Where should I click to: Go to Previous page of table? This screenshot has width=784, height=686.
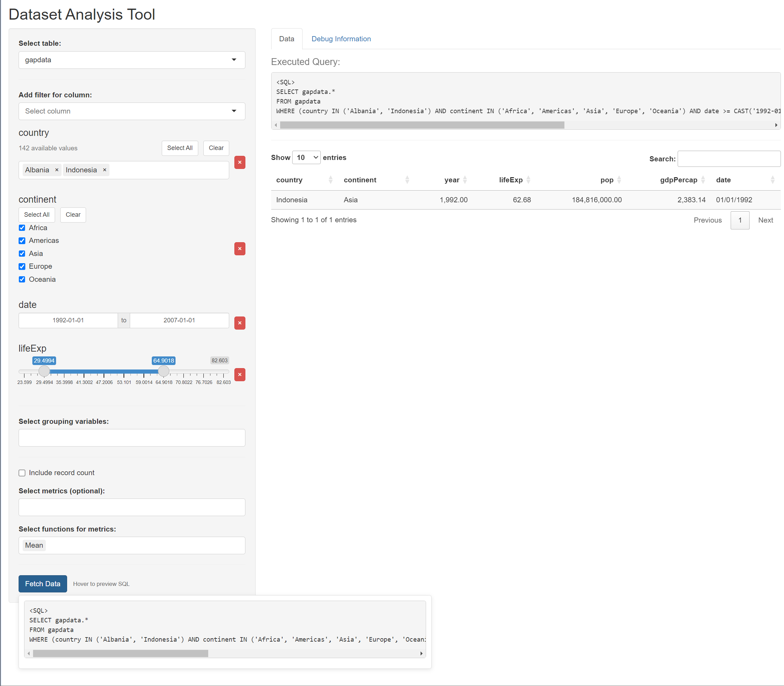708,221
